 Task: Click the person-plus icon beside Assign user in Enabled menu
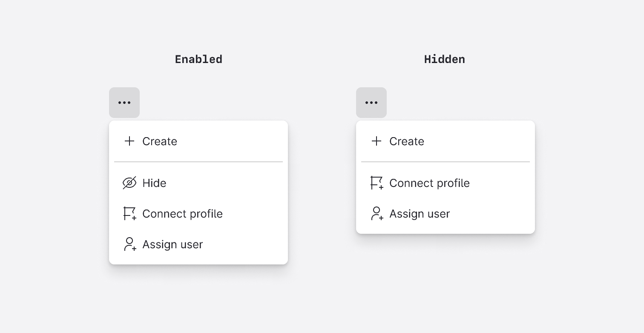[129, 244]
